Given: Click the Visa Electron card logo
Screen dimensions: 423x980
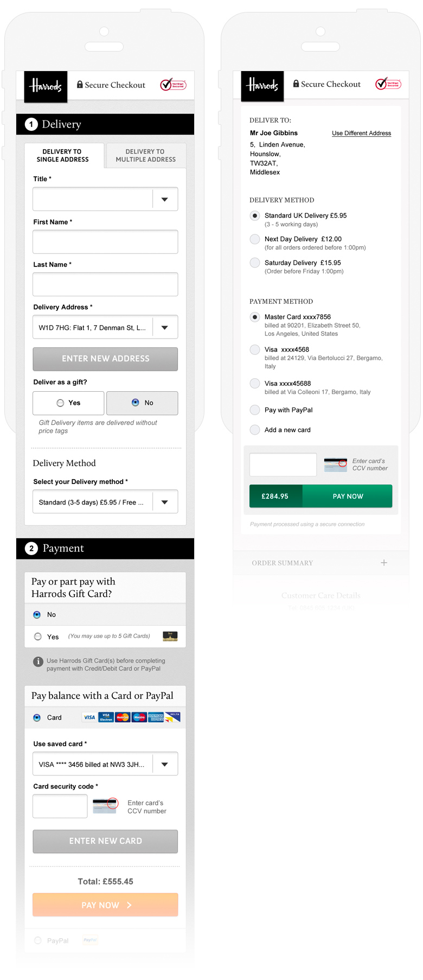Looking at the screenshot, I should 106,717.
